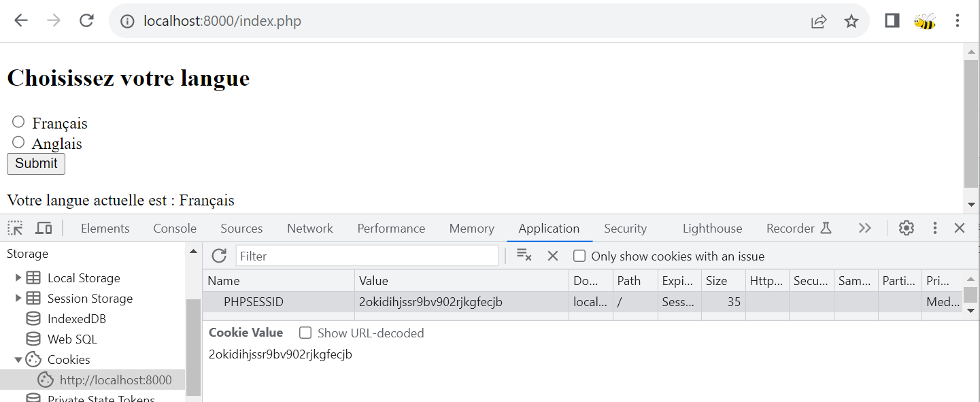
Task: Check Show URL-decoded option
Action: tap(306, 333)
